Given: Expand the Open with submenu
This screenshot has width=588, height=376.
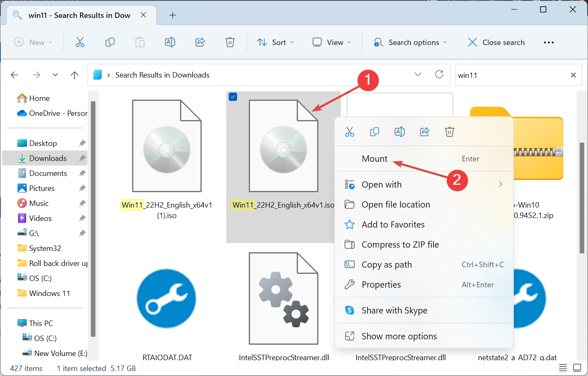Looking at the screenshot, I should pyautogui.click(x=500, y=184).
